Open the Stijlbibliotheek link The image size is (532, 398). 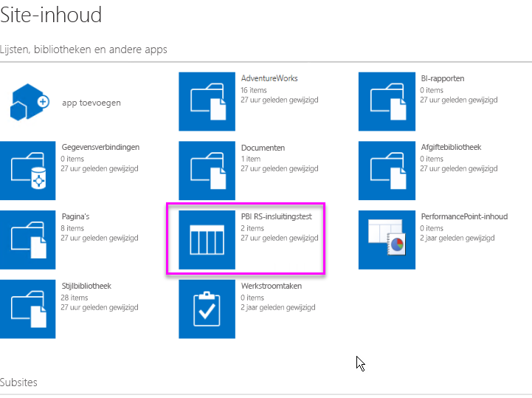pyautogui.click(x=86, y=286)
